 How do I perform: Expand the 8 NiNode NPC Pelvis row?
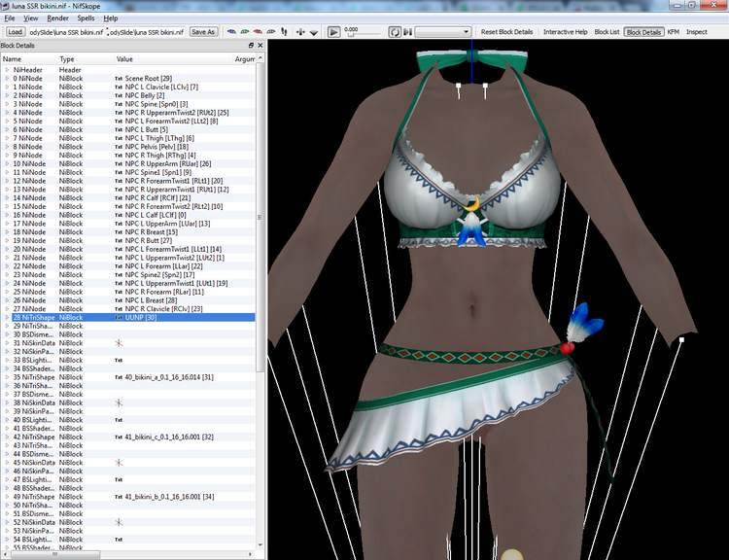(7, 147)
